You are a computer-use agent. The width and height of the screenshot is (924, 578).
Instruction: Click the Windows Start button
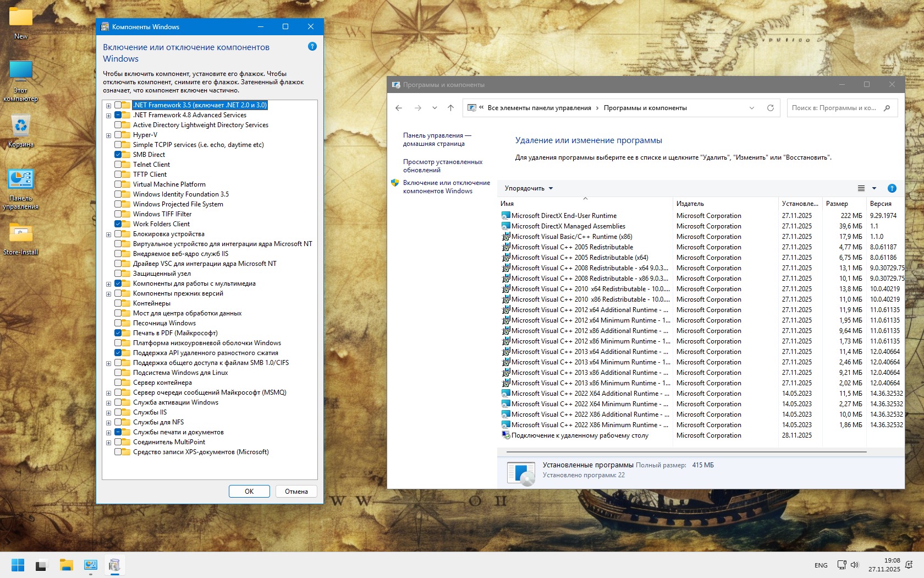pos(18,565)
